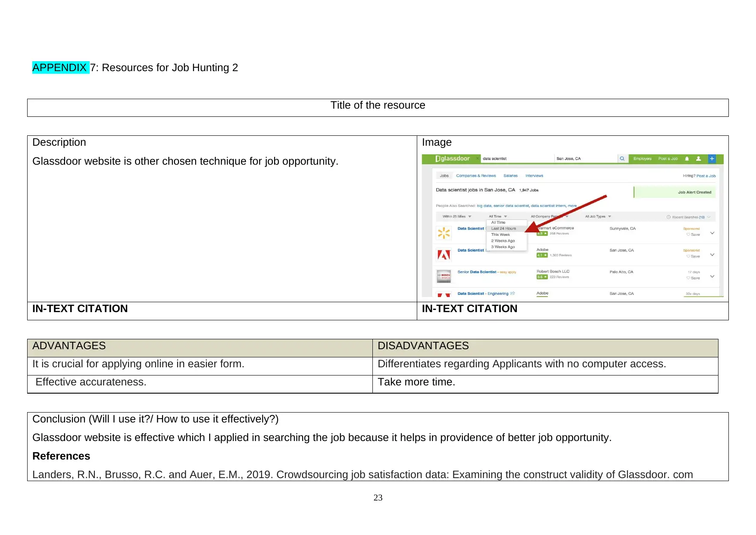Image resolution: width=756 pixels, height=535 pixels.
Task: Open the Within 25 Miles dropdown
Action: 457,216
